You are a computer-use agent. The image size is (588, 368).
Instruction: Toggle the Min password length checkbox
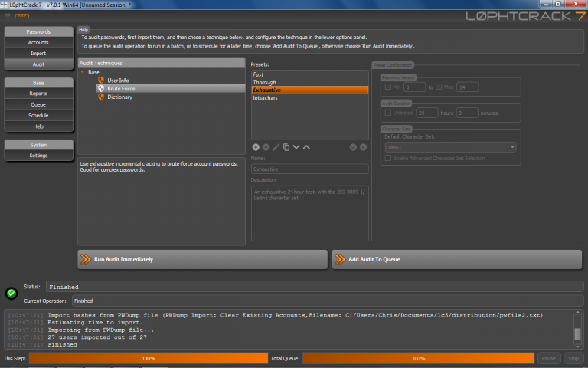click(387, 87)
